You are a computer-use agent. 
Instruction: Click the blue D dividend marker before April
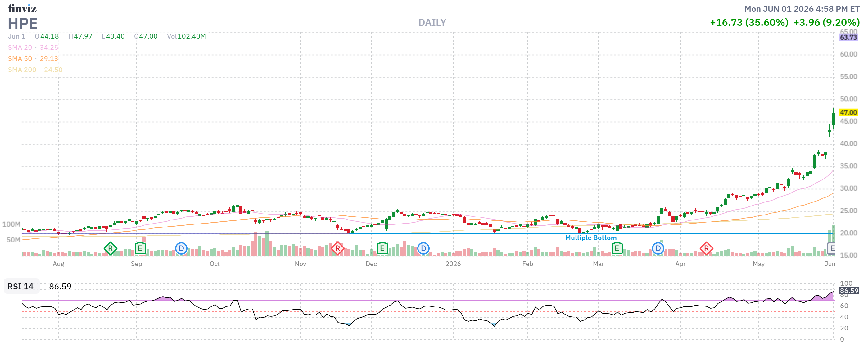[x=658, y=249]
